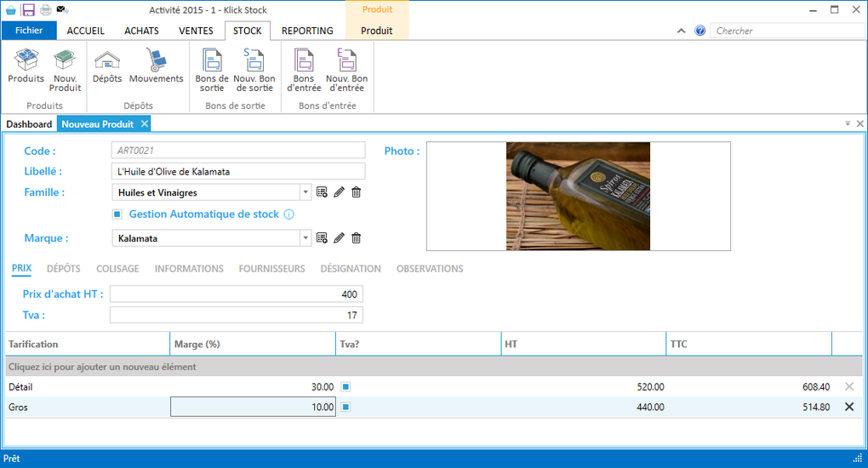Delete the Marque with trash icon

coord(356,238)
